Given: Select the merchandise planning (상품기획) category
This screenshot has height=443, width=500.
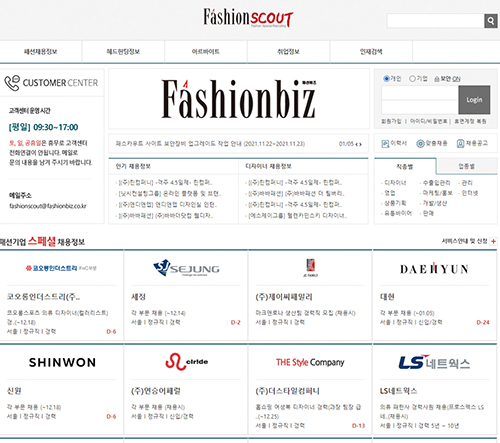Looking at the screenshot, I should tap(395, 203).
